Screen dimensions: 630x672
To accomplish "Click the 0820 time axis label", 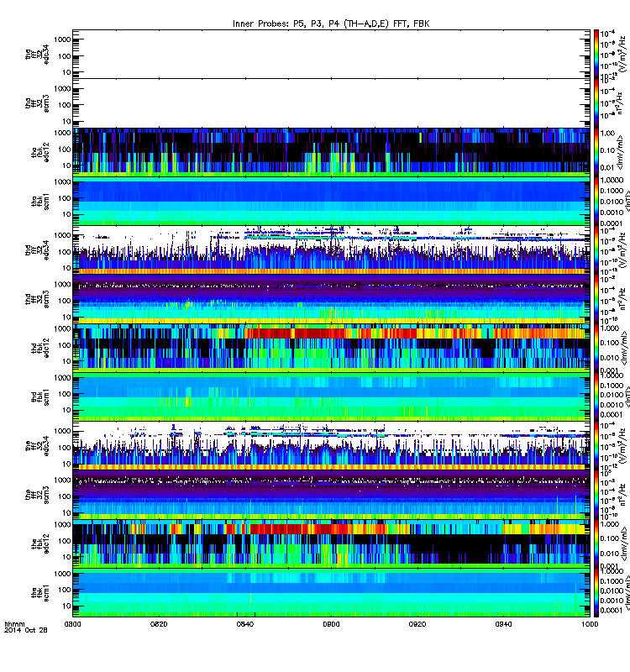I will (x=159, y=624).
